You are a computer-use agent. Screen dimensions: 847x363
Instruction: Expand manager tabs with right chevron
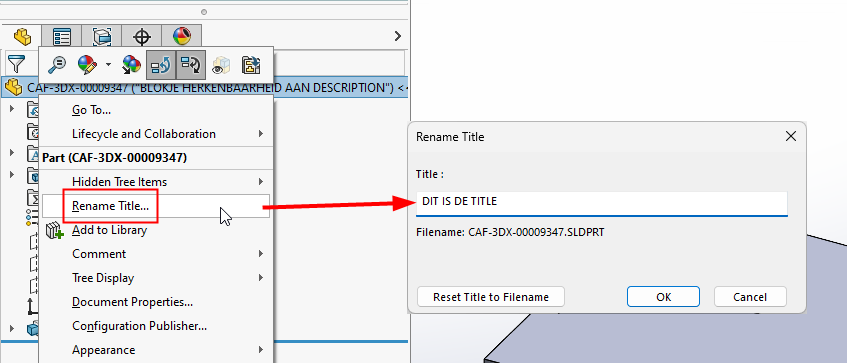tap(398, 36)
